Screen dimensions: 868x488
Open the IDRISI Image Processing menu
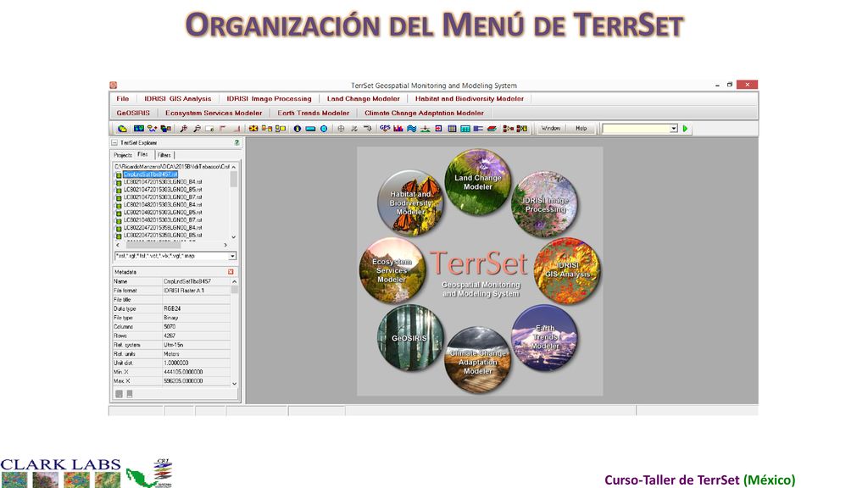(269, 98)
